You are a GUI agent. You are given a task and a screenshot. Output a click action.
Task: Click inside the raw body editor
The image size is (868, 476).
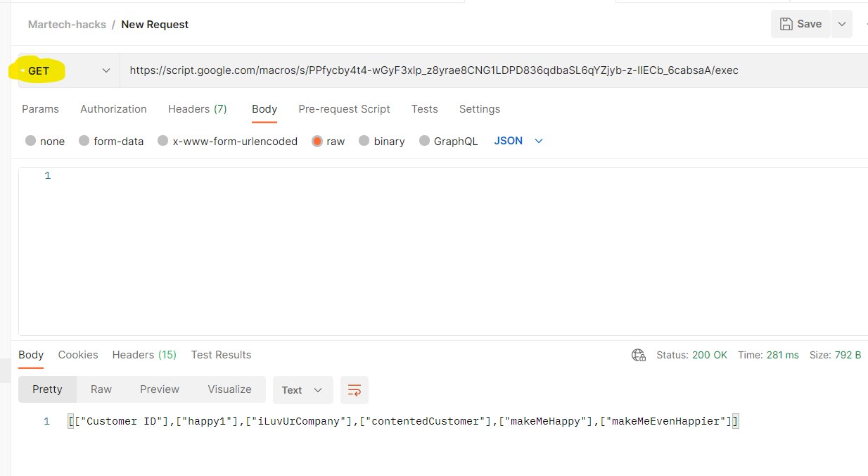click(443, 251)
